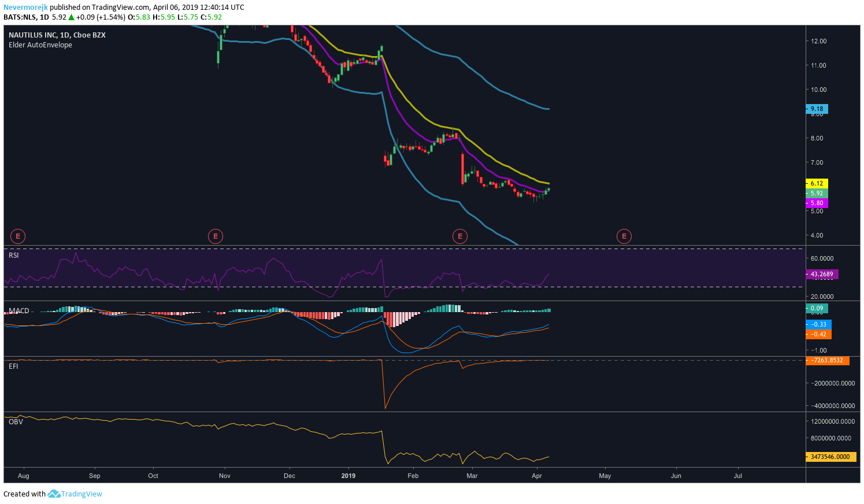Click the May label on the time axis
Screen dimensions: 864x504
pos(605,476)
